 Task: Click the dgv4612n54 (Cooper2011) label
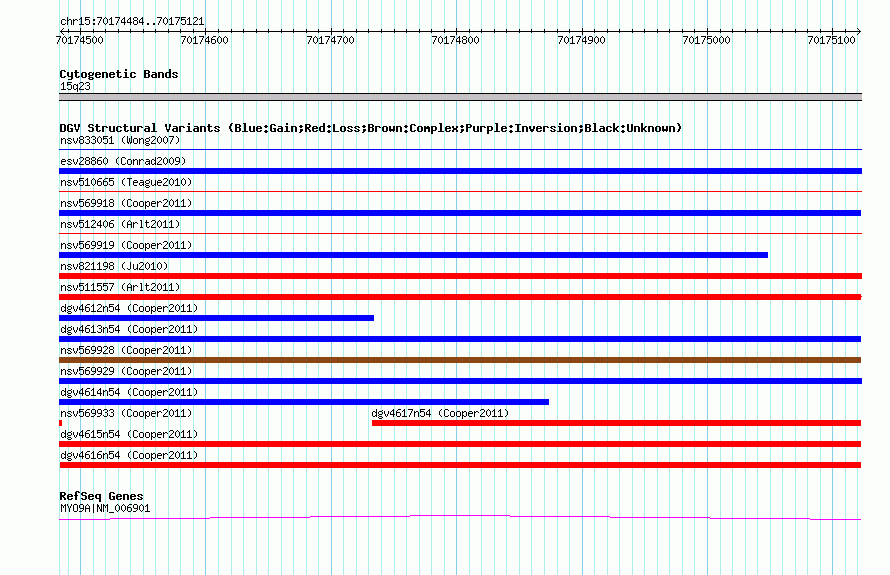pyautogui.click(x=129, y=308)
